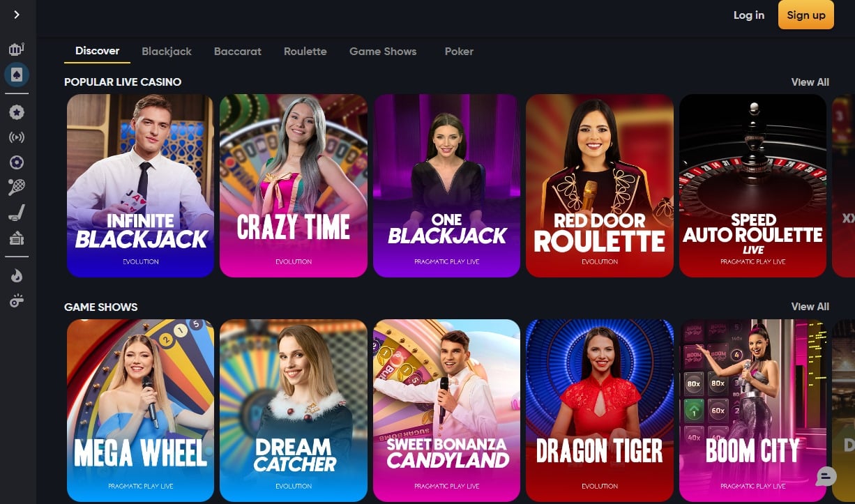Open the flame hot games icon

point(17,275)
